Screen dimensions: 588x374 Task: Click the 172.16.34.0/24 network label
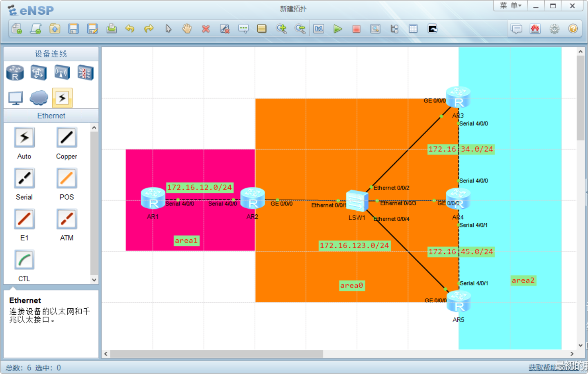point(461,149)
